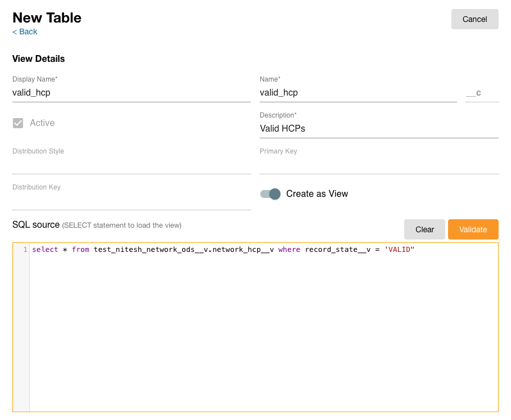
Task: Edit the Description field containing Valid HCPs
Action: click(x=378, y=129)
